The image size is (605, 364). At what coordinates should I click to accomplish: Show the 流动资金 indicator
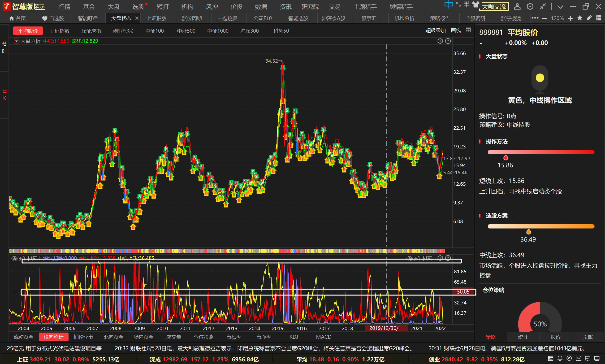(24, 337)
